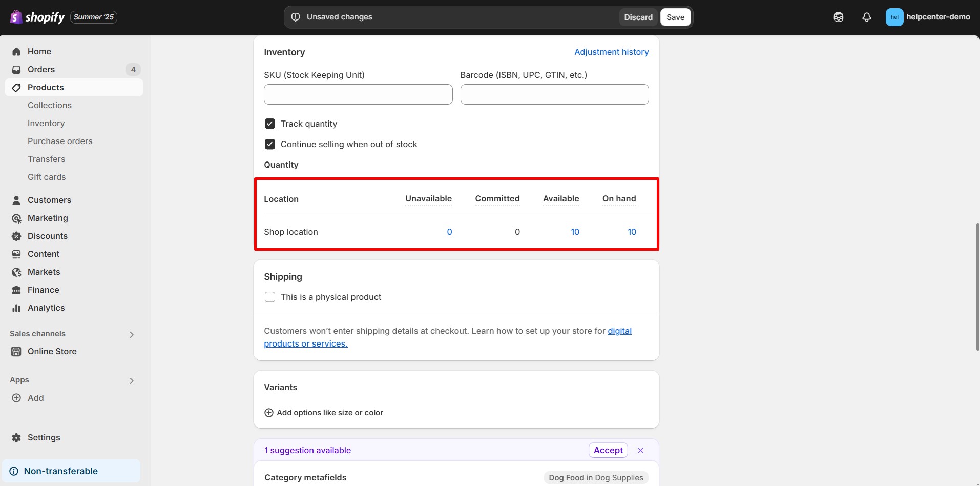Switch to the Inventory sidebar item
The width and height of the screenshot is (980, 486).
46,123
